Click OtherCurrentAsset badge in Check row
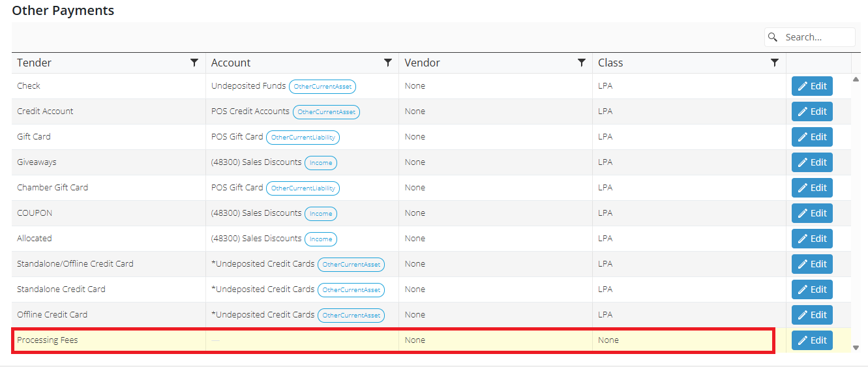The height and width of the screenshot is (369, 868). [323, 87]
